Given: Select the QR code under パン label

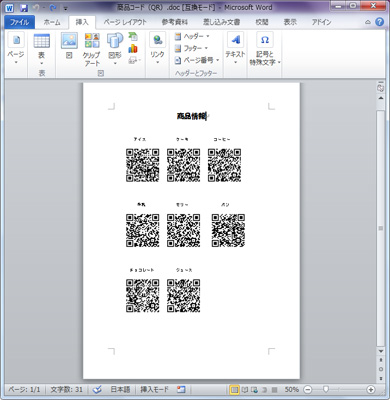Looking at the screenshot, I should tap(228, 230).
